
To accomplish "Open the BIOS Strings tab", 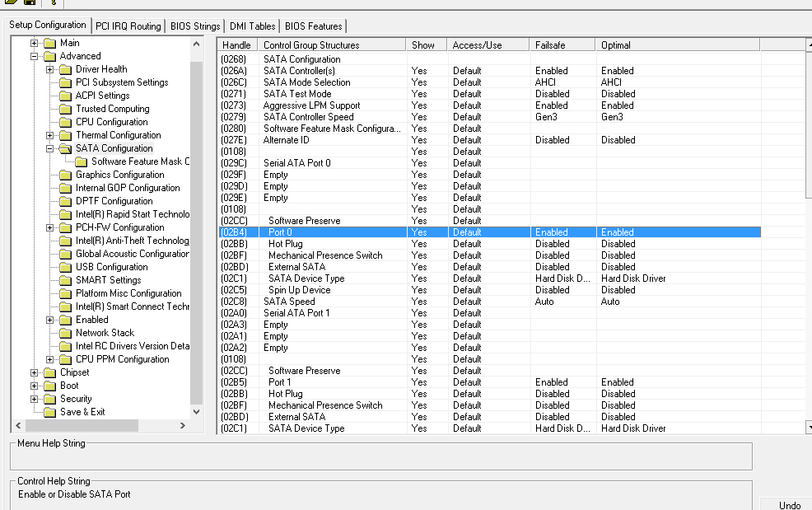I will 195,26.
